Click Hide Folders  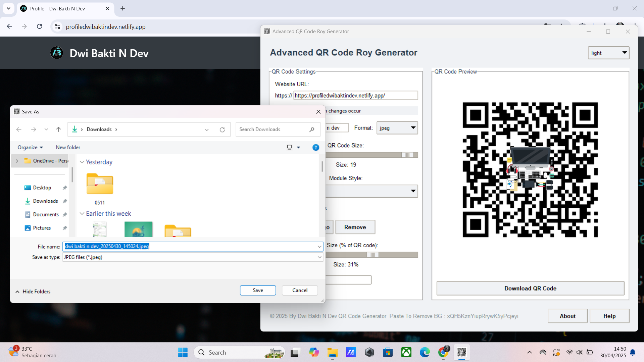click(33, 292)
